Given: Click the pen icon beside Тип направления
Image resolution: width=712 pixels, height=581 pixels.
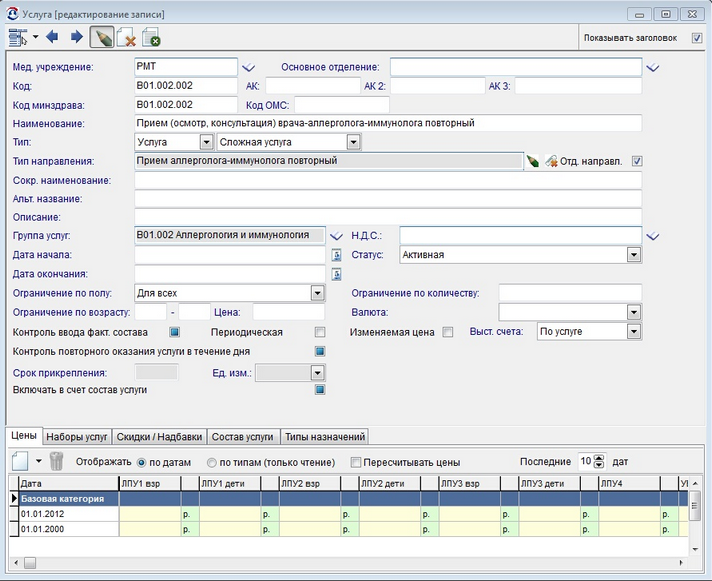Looking at the screenshot, I should tap(533, 161).
